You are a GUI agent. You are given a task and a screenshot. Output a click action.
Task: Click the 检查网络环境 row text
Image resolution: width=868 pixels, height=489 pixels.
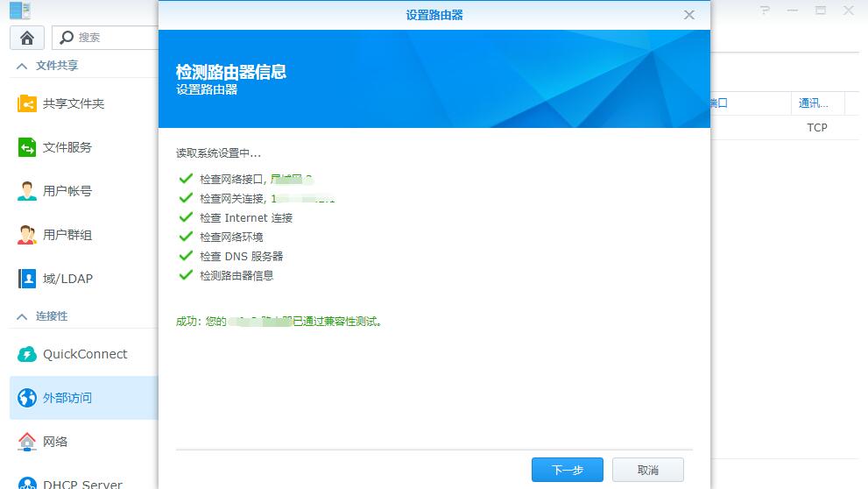231,237
